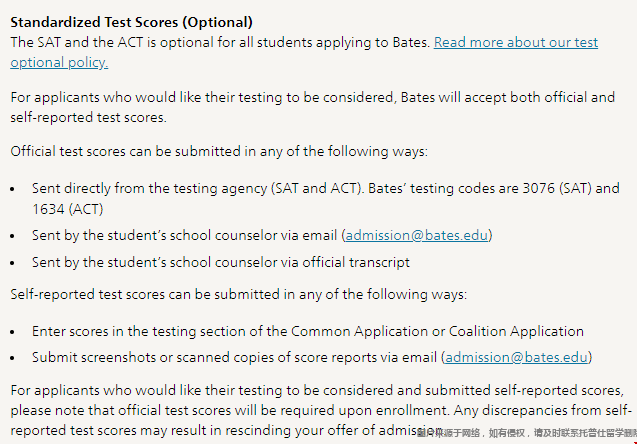Click bullet marker before 'Enter scores in the testing section'
Viewport: 637px width, 444px height.
[12, 331]
